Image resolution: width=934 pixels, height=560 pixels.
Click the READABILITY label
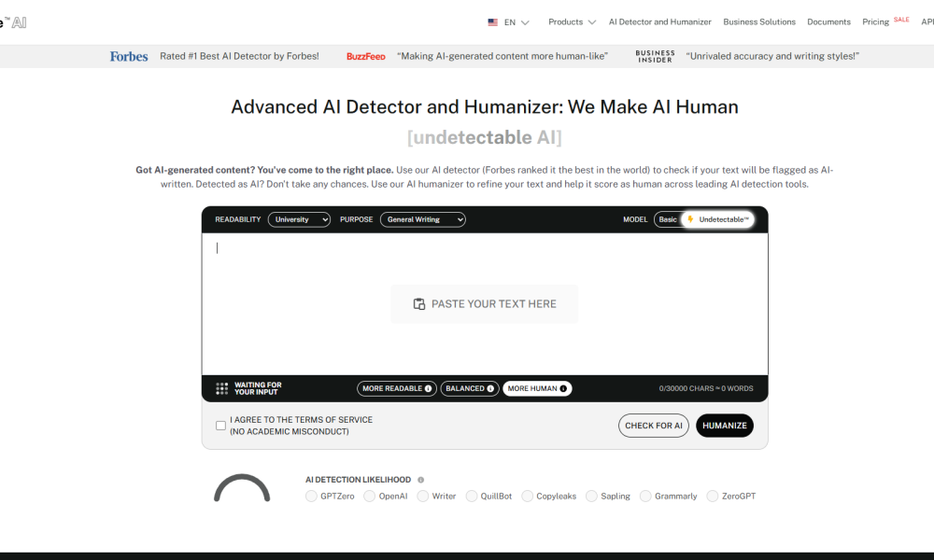(237, 219)
